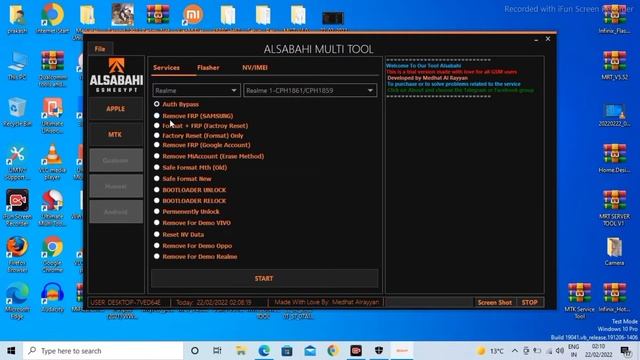Viewport: 640px width, 360px height.
Task: Open Microsoft Store from the taskbar
Action: [x=287, y=351]
